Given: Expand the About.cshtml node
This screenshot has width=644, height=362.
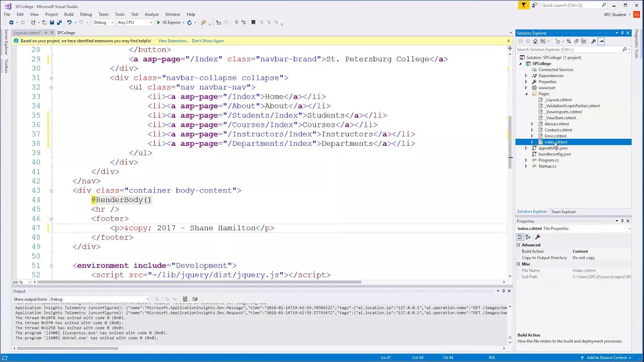Looking at the screenshot, I should click(532, 124).
